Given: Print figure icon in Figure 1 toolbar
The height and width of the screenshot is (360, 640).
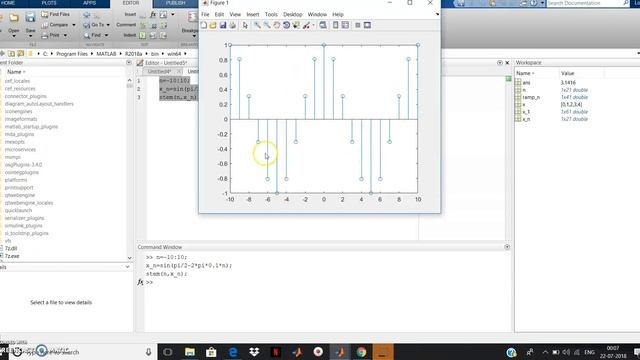Looking at the screenshot, I should pos(233,25).
